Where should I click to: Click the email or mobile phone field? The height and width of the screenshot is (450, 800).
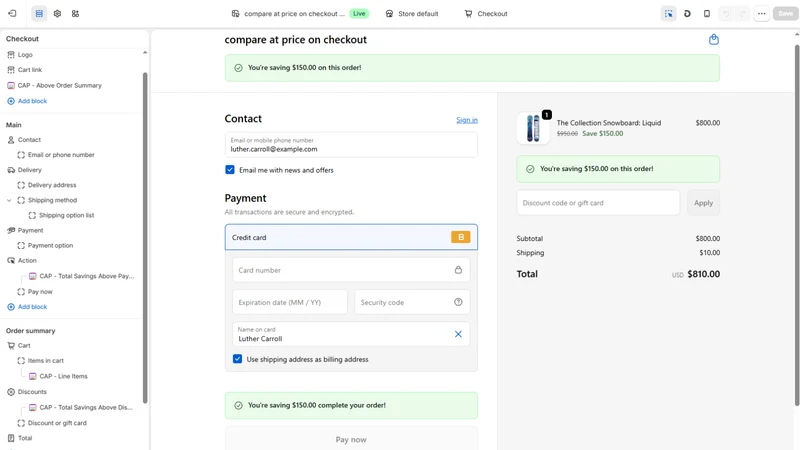pos(351,145)
